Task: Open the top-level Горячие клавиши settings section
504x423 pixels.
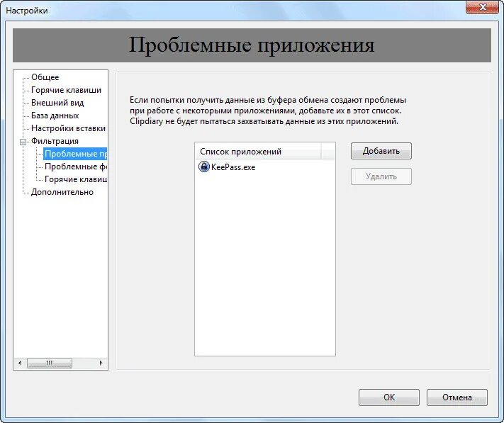Action: 66,90
